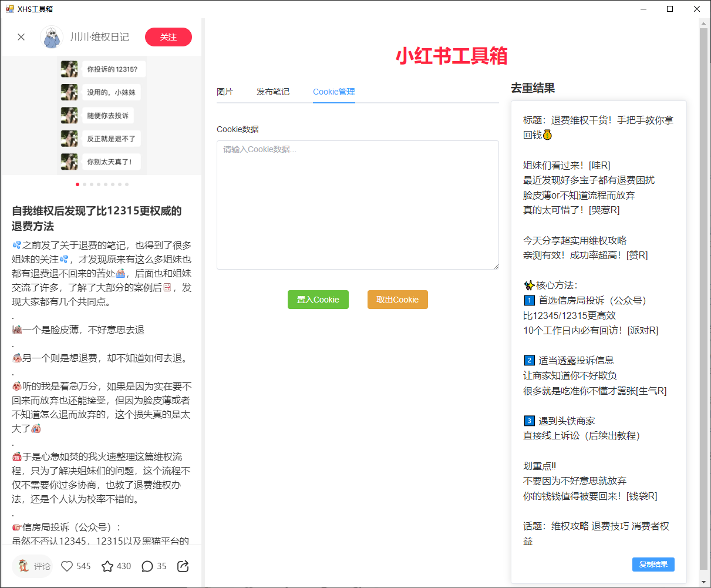
Task: Click the Cookie数据 text area
Action: click(358, 205)
